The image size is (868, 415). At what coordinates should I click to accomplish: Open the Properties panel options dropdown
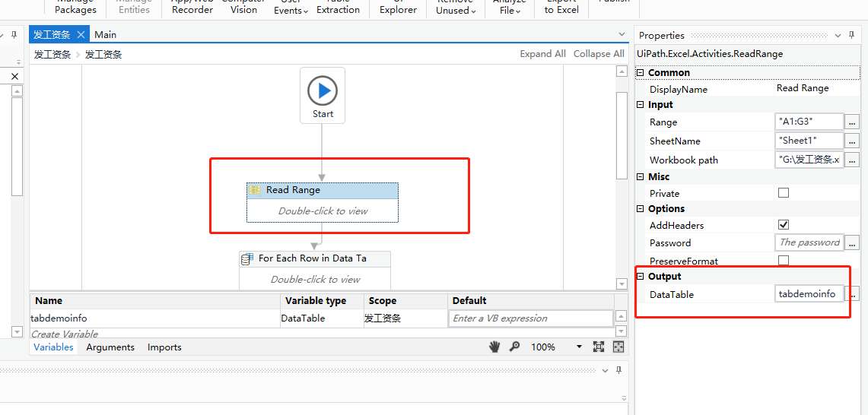tap(839, 36)
